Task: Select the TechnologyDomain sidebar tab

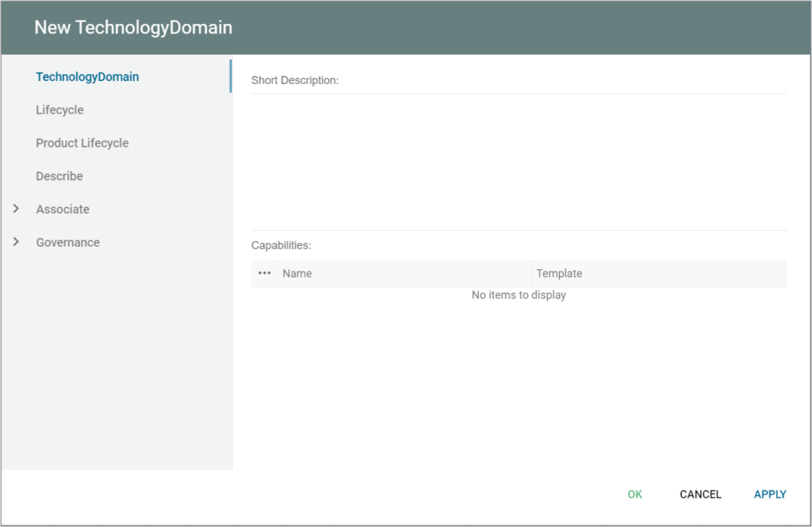Action: (87, 77)
